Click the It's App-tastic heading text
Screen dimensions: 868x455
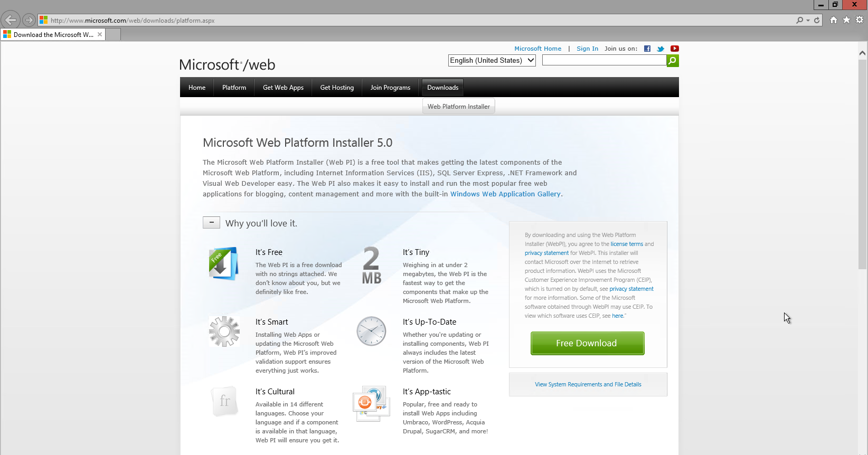[x=427, y=392]
